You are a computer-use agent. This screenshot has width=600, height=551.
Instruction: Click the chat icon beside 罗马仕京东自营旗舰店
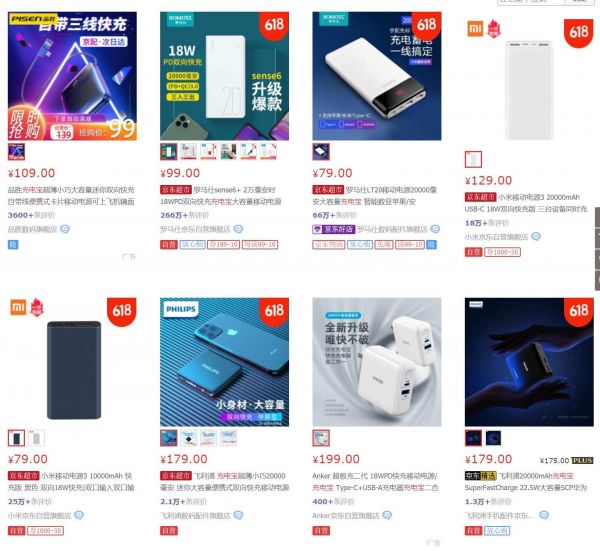tap(238, 229)
